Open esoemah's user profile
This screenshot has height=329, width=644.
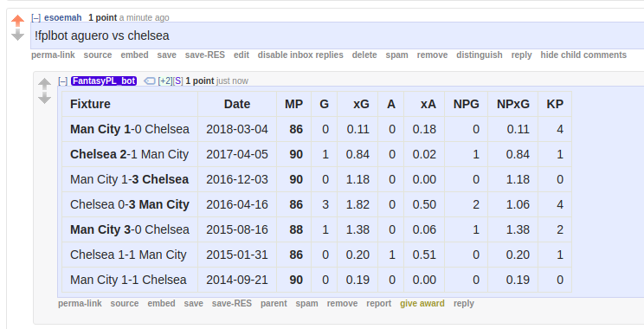(x=63, y=17)
